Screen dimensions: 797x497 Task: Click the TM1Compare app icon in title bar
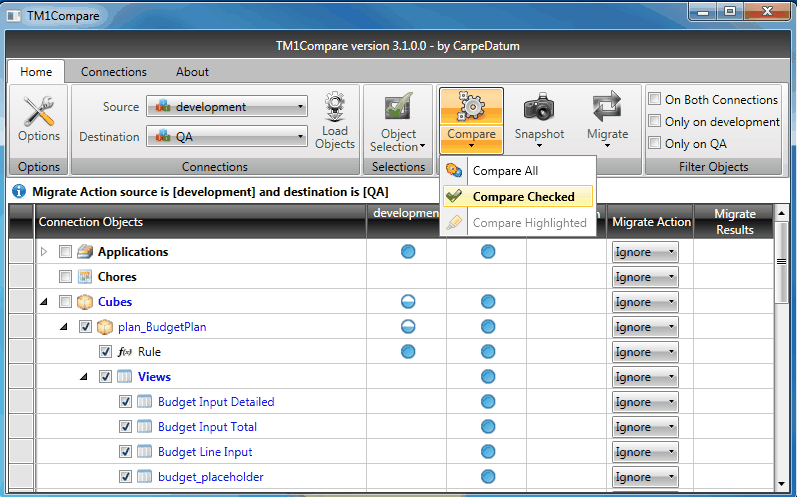[x=14, y=16]
